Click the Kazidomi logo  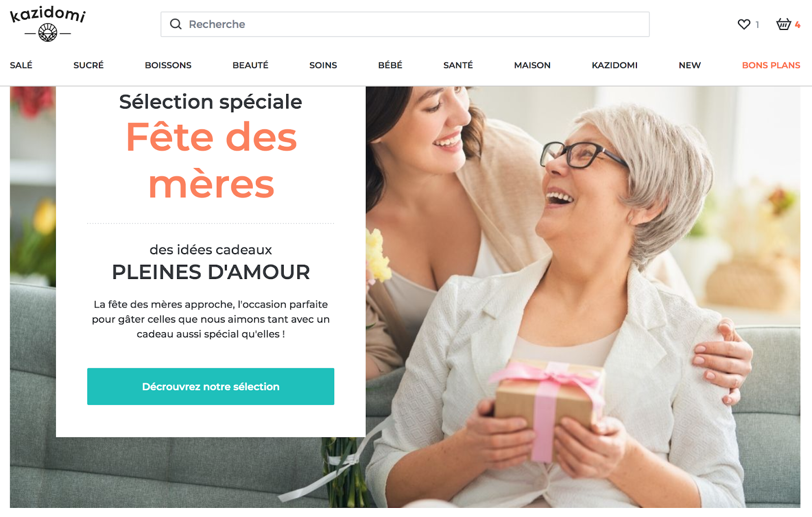(x=48, y=24)
